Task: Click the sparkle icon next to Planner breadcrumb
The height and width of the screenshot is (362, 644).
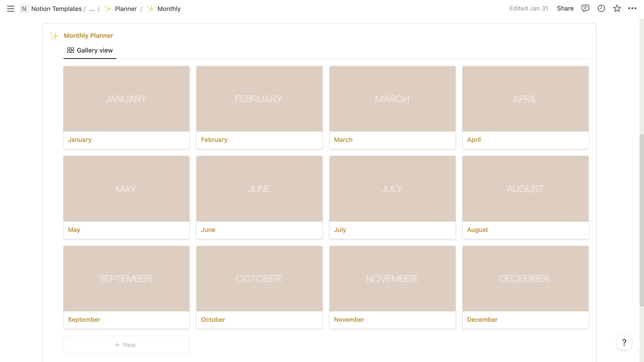Action: tap(108, 8)
